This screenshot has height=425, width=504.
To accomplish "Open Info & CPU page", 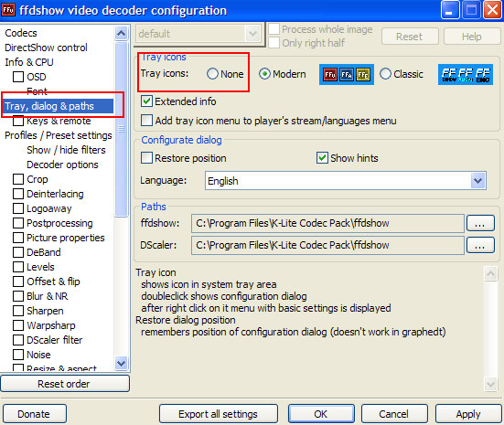I will click(29, 62).
